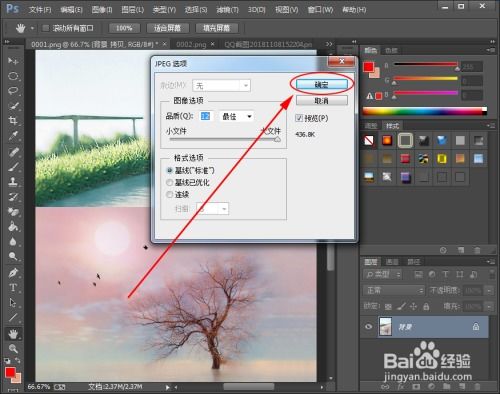Select the Path Selection tool
The height and width of the screenshot is (394, 500).
(13, 302)
